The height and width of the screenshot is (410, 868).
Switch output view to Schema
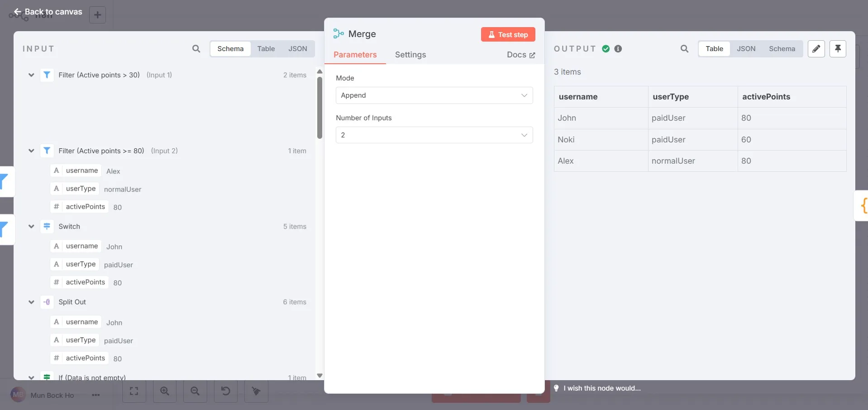click(x=782, y=49)
